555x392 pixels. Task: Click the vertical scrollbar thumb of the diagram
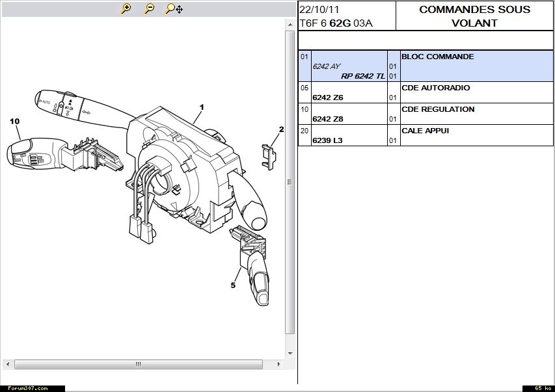(290, 182)
